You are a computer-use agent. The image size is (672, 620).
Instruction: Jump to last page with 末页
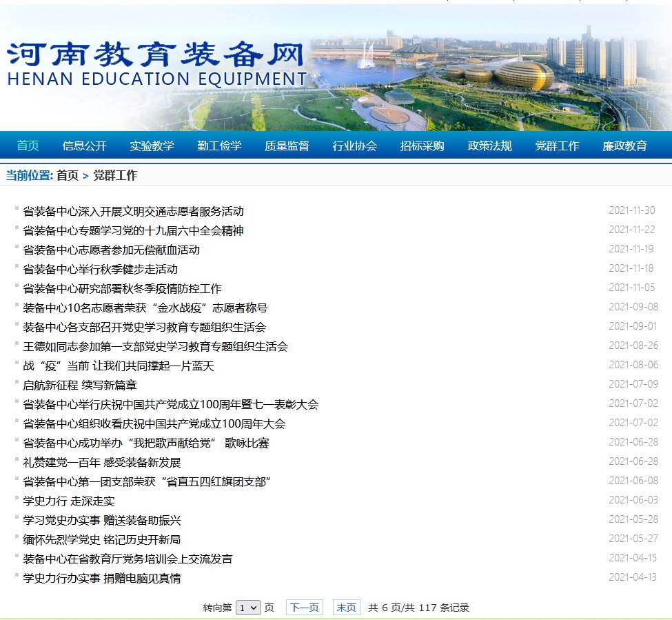point(346,608)
